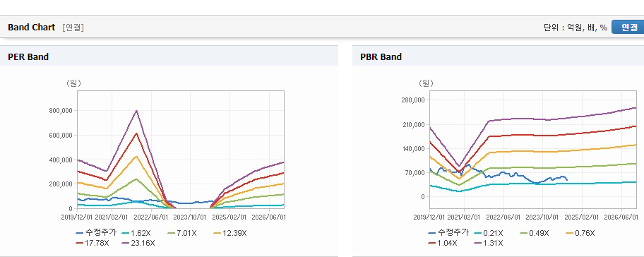The width and height of the screenshot is (644, 257).
Task: Toggle the 1.04X legend entry
Action: [x=442, y=243]
